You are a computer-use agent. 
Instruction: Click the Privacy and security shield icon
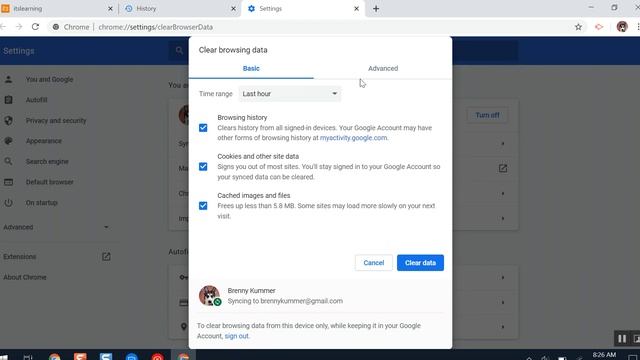[x=9, y=120]
